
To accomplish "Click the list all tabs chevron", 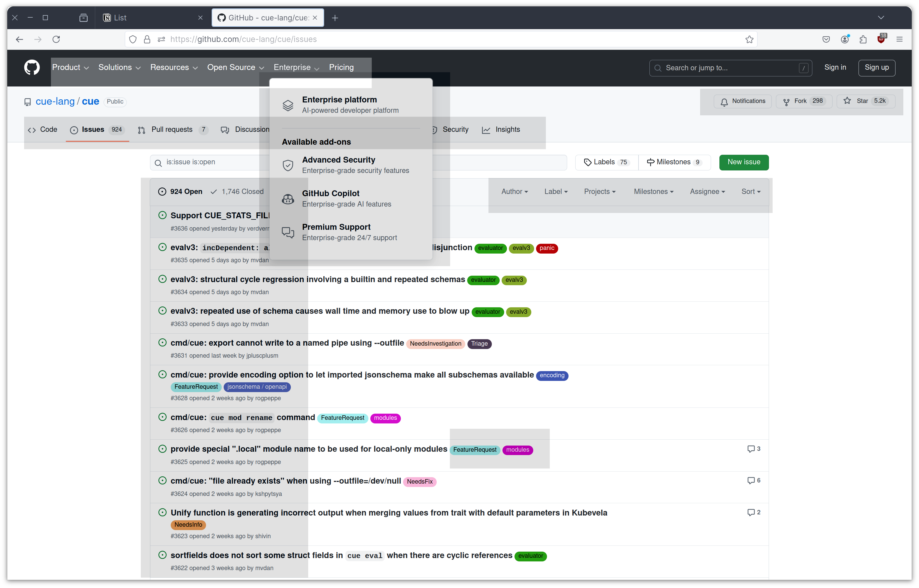I will point(881,18).
